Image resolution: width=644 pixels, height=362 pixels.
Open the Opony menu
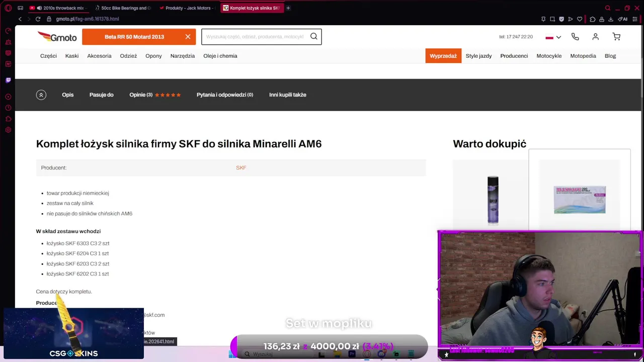click(153, 56)
